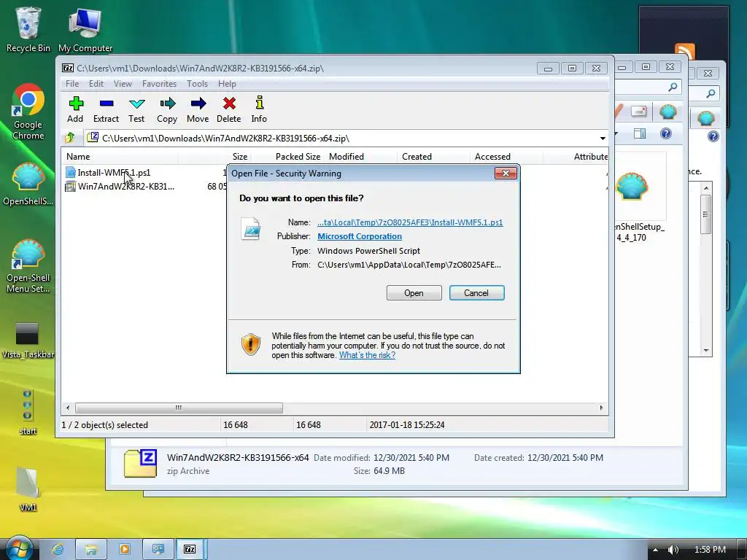The image size is (747, 560).
Task: Cancel the Security Warning dialog
Action: [x=476, y=293]
